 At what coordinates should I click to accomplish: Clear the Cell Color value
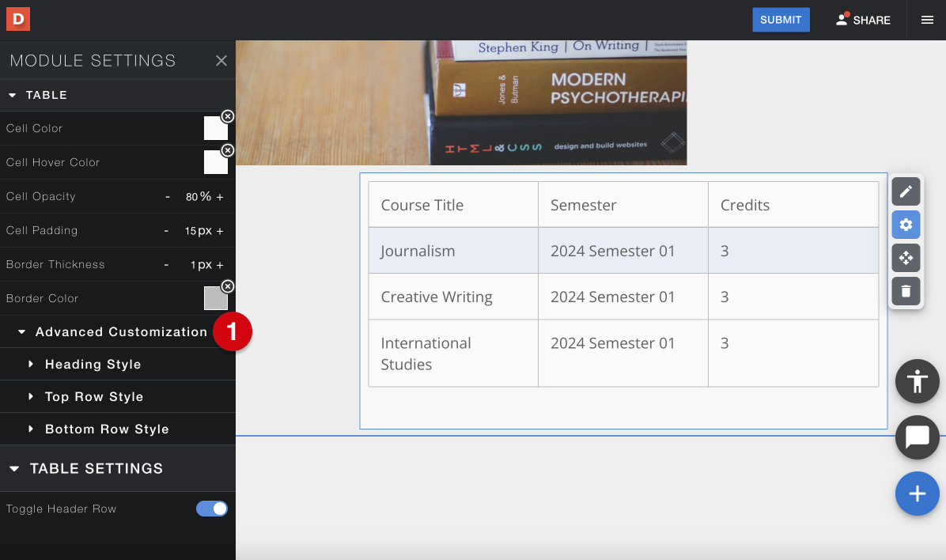(228, 115)
